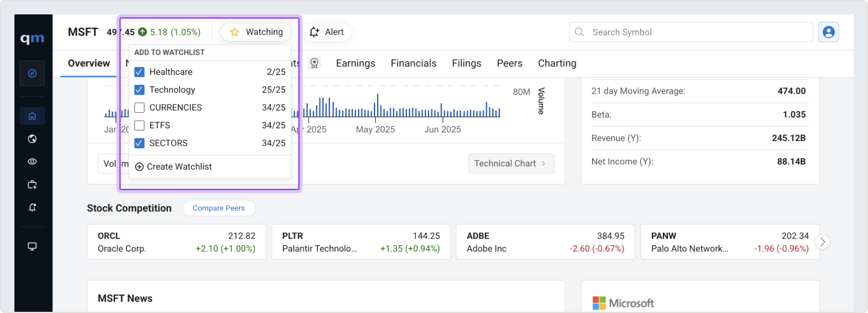
Task: Click the 21 day Moving Average value 474.00
Action: (792, 91)
